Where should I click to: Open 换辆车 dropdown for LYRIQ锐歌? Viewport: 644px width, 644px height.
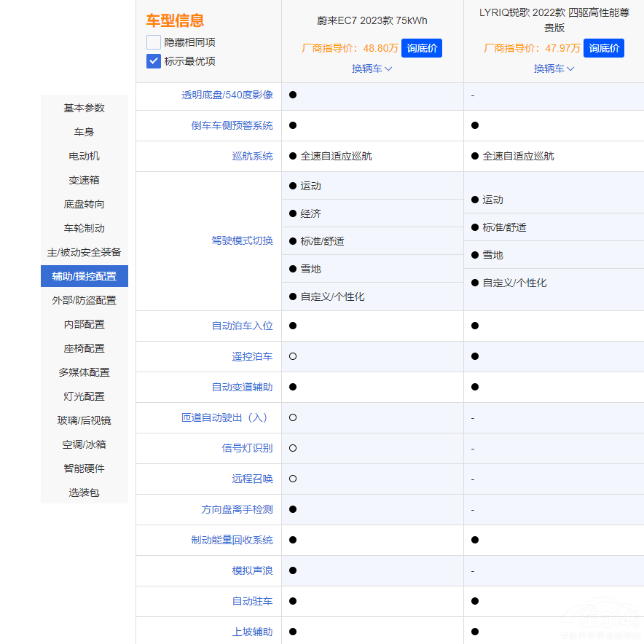point(554,68)
